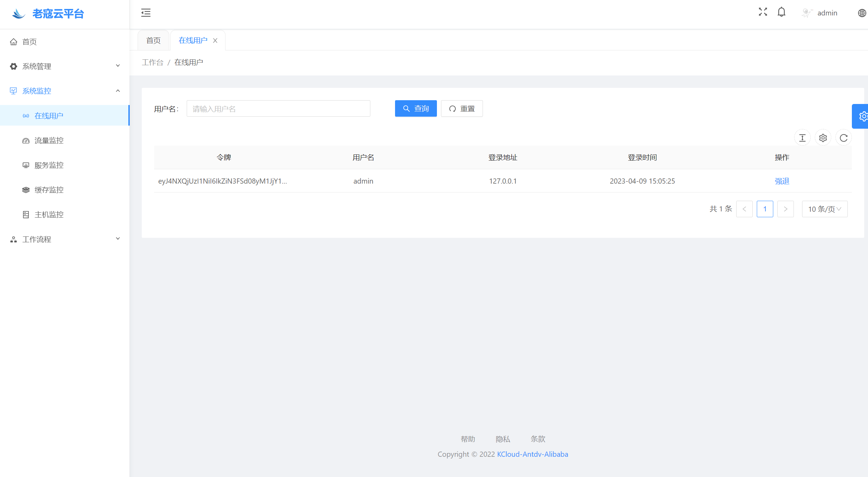Open table density setting icon
Screen dimensions: 868x477
point(802,138)
